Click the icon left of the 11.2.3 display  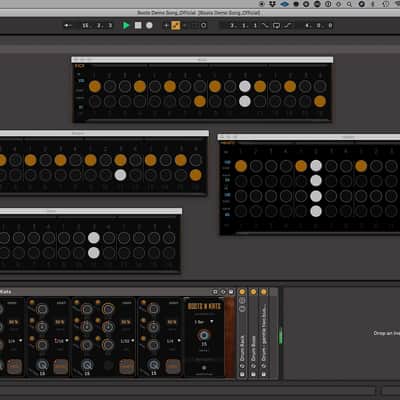[68, 26]
